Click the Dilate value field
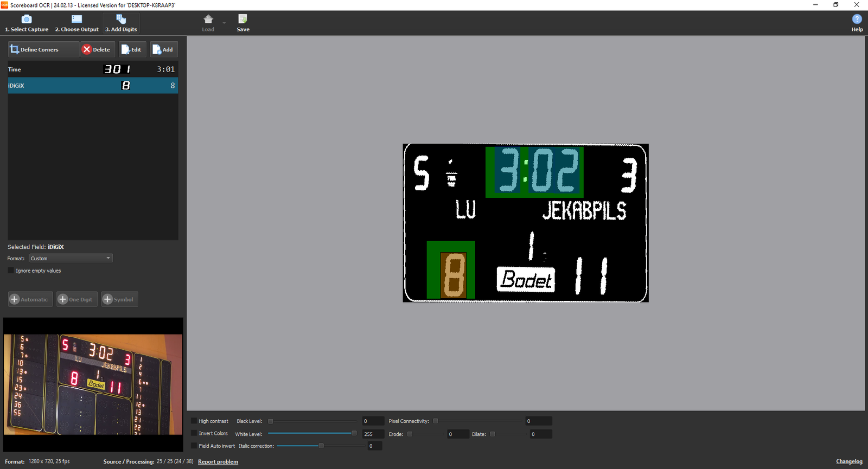Image resolution: width=868 pixels, height=469 pixels. (541, 434)
